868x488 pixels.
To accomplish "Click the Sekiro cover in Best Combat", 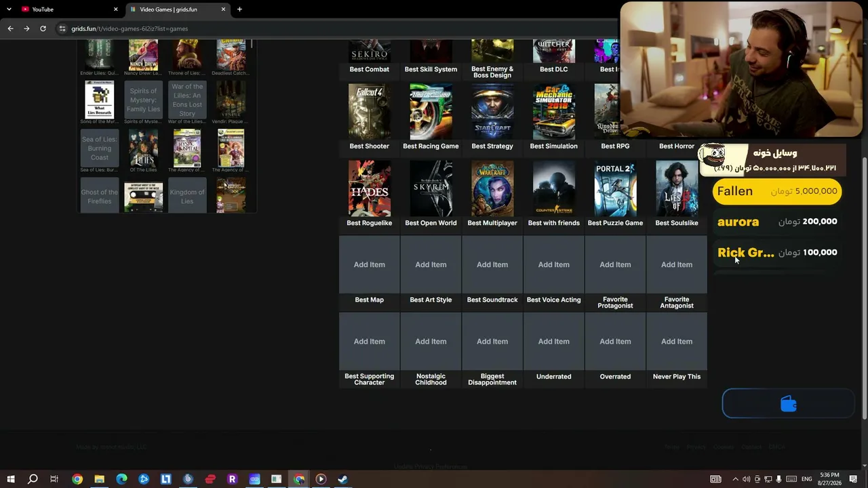I will (x=369, y=51).
